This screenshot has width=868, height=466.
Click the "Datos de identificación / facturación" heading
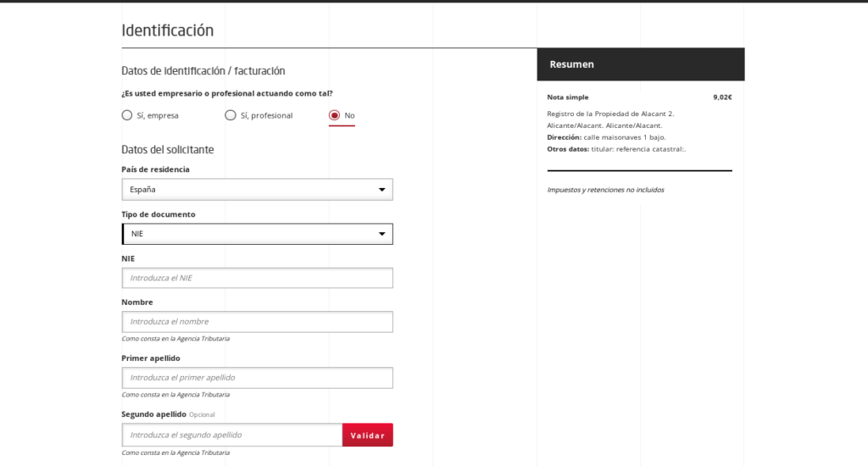pos(203,71)
